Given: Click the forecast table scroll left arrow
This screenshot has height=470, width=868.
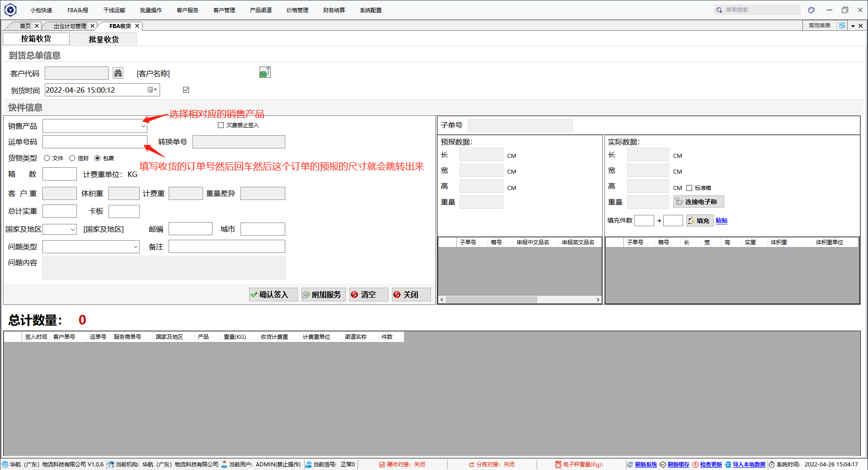Looking at the screenshot, I should pos(442,299).
